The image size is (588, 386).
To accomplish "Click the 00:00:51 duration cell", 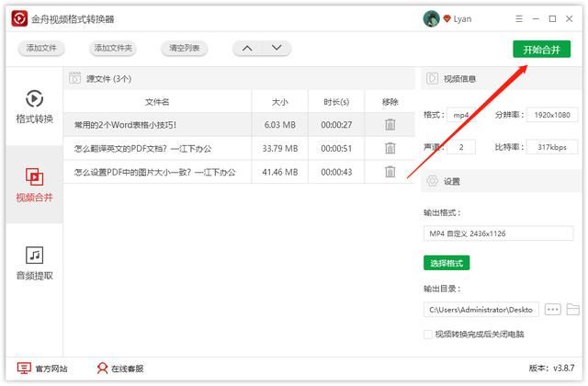I will point(336,149).
